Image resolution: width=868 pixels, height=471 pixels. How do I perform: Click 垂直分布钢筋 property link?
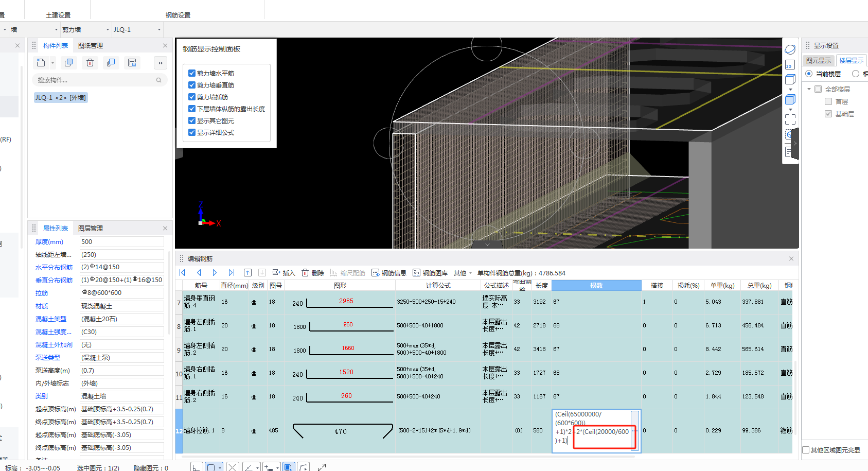[x=54, y=280]
